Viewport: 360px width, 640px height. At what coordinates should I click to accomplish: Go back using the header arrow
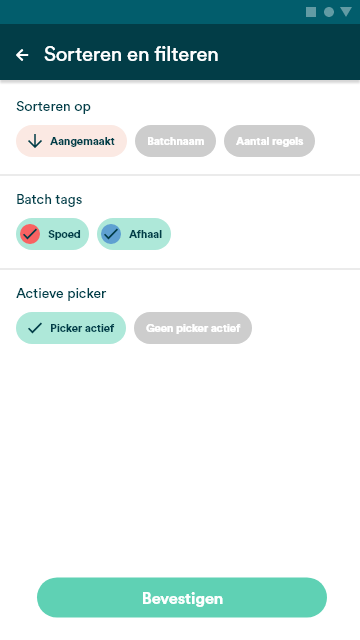point(22,55)
